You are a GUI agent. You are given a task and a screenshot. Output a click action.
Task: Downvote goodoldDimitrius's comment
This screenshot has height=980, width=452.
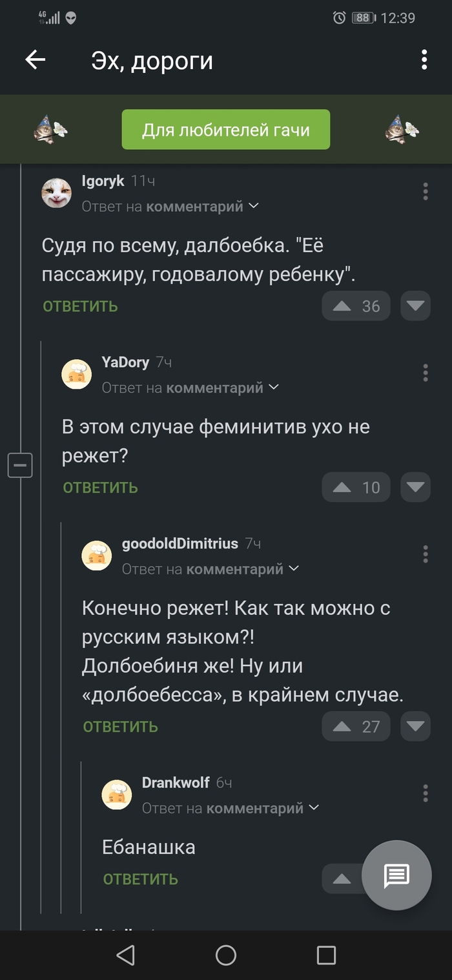pos(415,726)
